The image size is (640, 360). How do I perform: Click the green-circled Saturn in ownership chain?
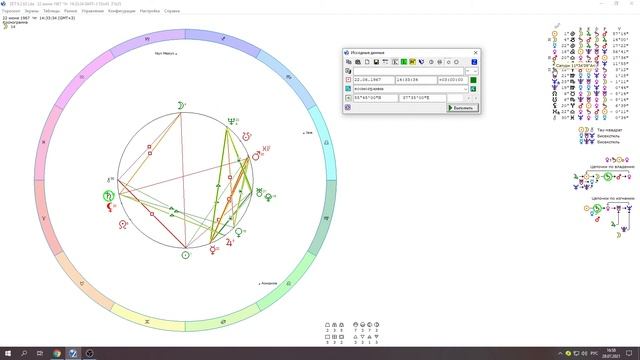pyautogui.click(x=608, y=177)
